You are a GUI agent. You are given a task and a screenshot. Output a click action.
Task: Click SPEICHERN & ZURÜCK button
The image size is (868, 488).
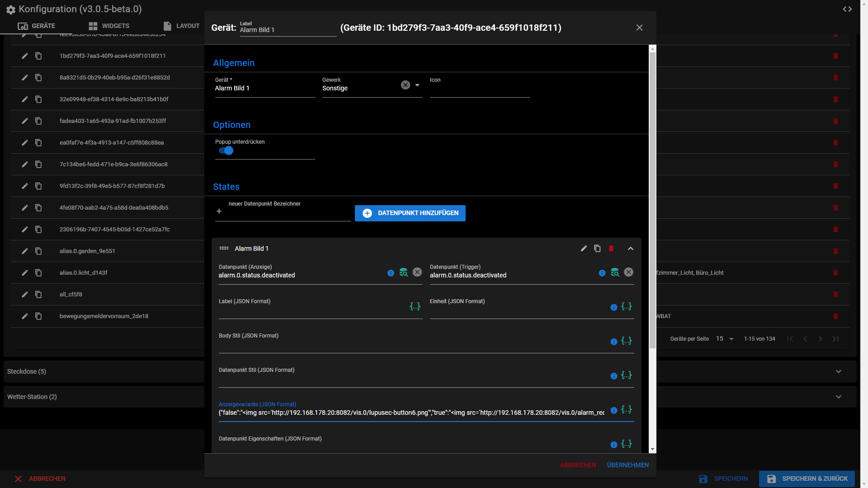[807, 479]
